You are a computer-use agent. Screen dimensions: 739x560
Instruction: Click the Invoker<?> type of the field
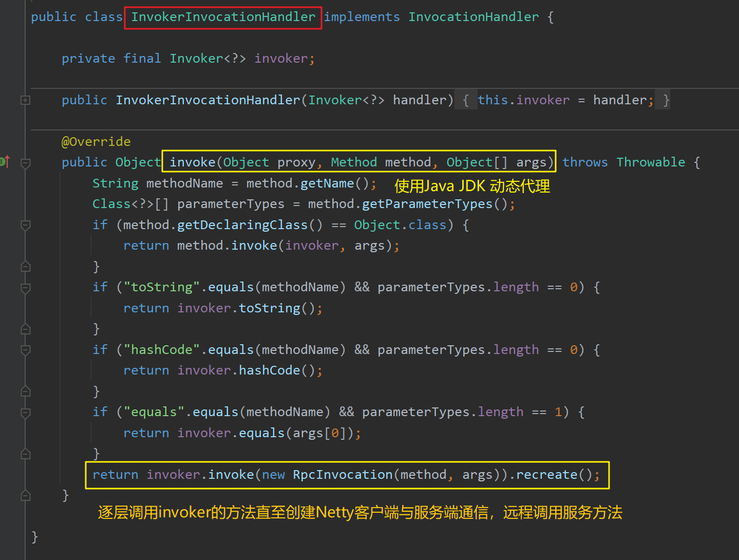208,59
